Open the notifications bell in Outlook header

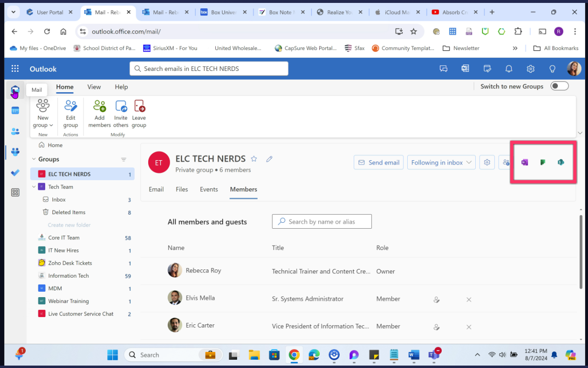(509, 69)
